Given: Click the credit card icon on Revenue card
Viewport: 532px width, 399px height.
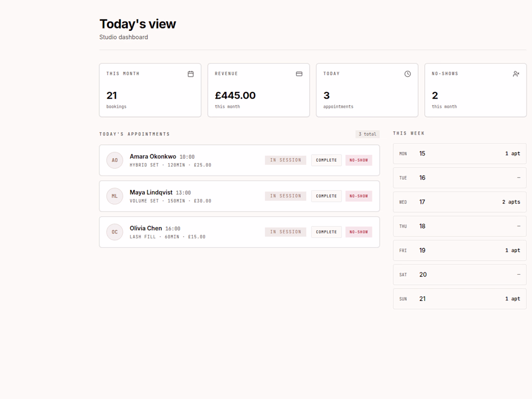Looking at the screenshot, I should tap(299, 74).
